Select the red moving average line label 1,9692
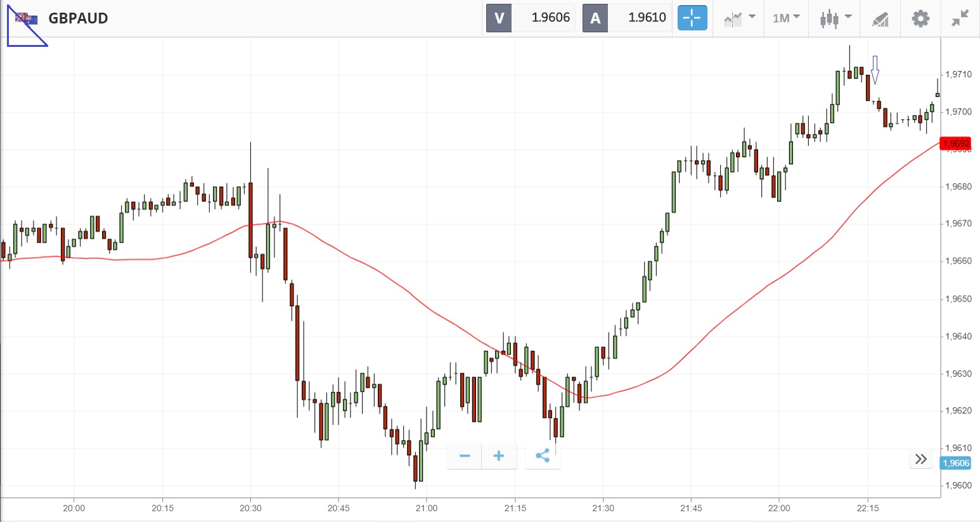Image resolution: width=980 pixels, height=522 pixels. [955, 144]
